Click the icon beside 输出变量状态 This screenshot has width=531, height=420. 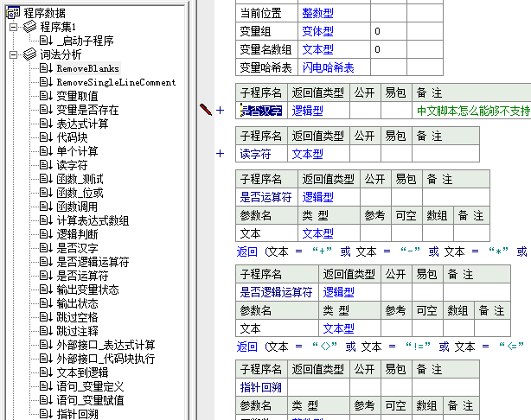click(46, 290)
